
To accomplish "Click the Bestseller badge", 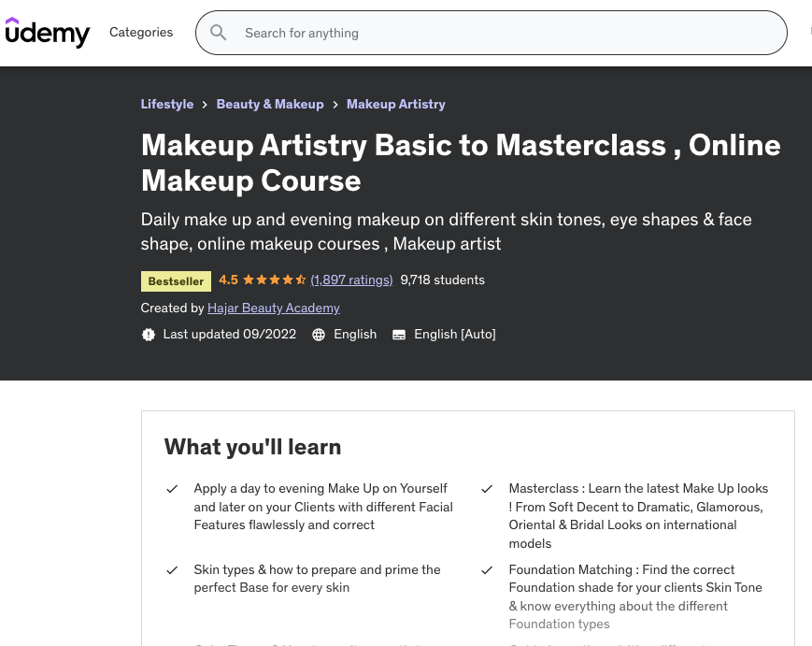I will click(x=176, y=280).
